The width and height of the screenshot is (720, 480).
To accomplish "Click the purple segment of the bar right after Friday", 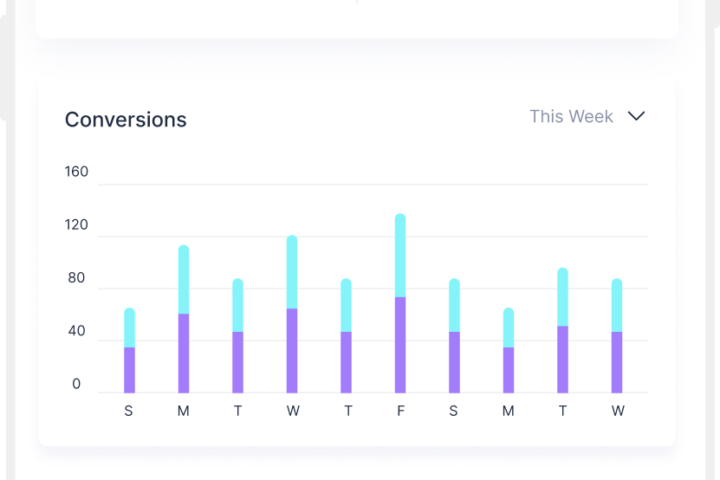I will click(454, 362).
